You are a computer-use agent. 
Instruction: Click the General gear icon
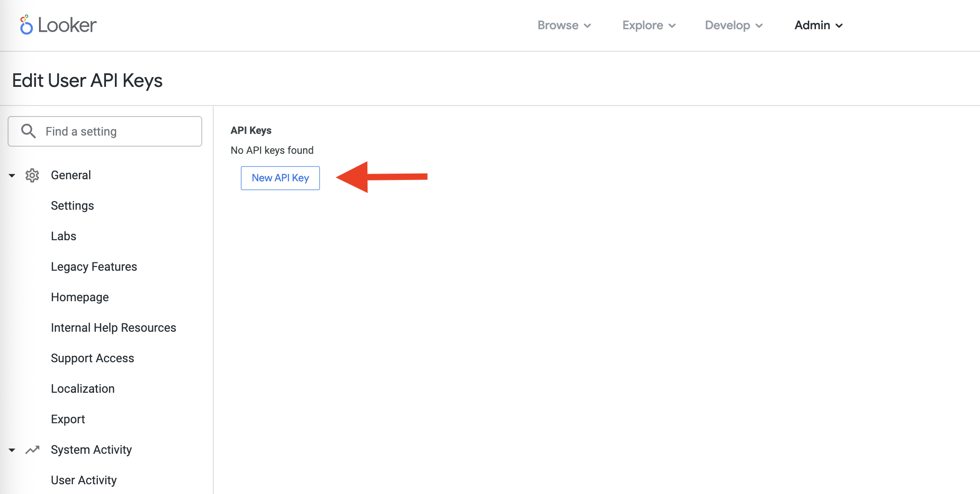tap(32, 175)
